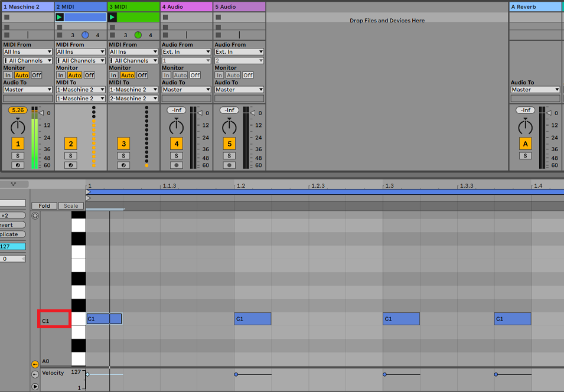Arm track 4 Audio for recording

point(177,165)
